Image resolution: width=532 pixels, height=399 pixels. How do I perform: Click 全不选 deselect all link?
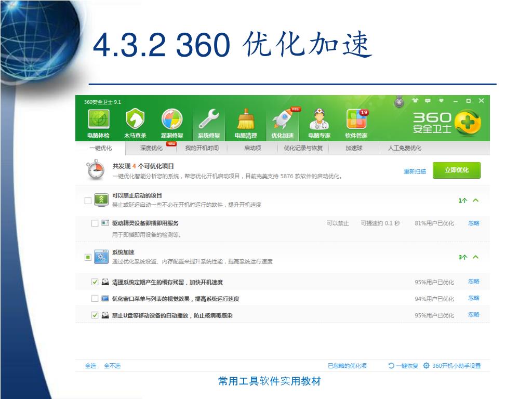pyautogui.click(x=112, y=366)
